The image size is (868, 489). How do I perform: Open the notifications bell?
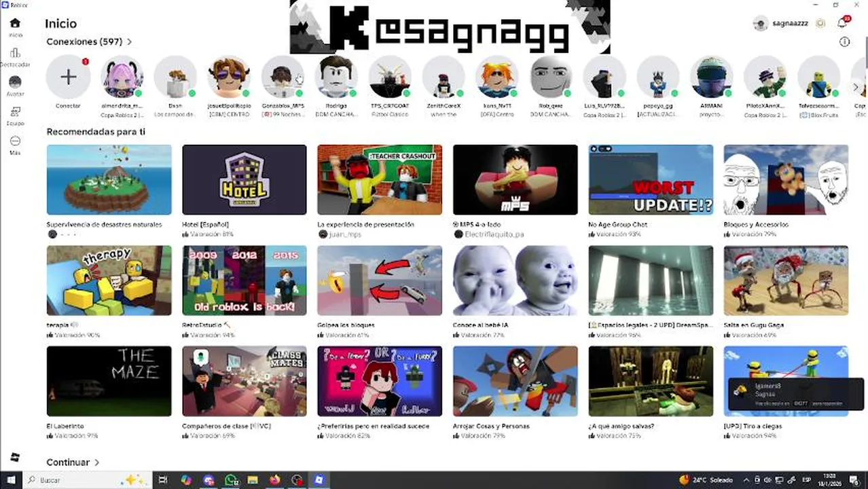pyautogui.click(x=842, y=23)
